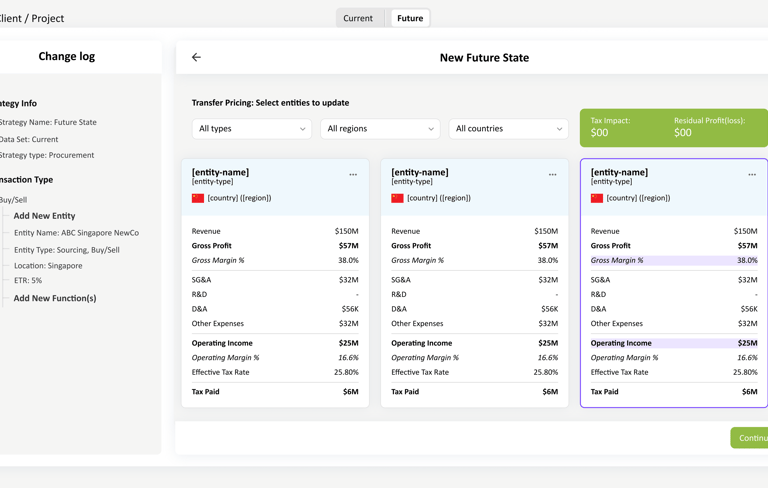Select Add New Function(s) in change log
This screenshot has height=488, width=768.
(55, 298)
